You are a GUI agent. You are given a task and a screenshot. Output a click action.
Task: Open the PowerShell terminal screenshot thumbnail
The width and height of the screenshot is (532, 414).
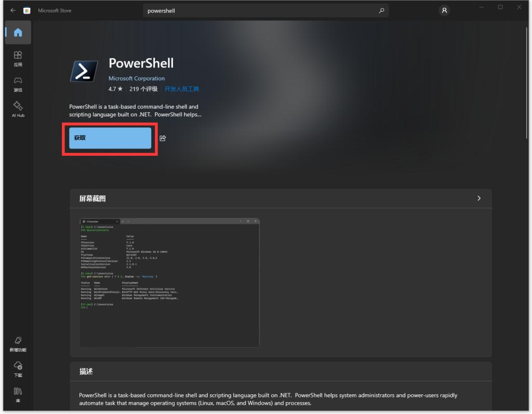pyautogui.click(x=170, y=283)
